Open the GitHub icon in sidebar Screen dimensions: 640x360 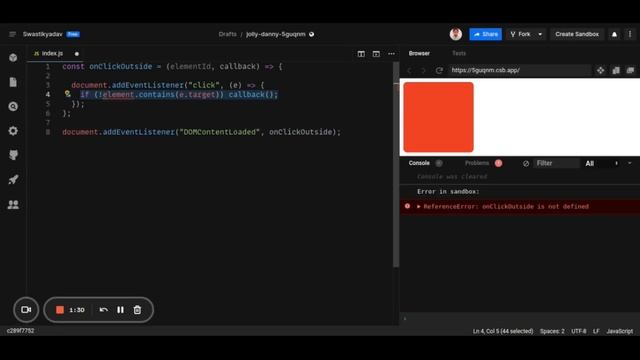point(13,155)
